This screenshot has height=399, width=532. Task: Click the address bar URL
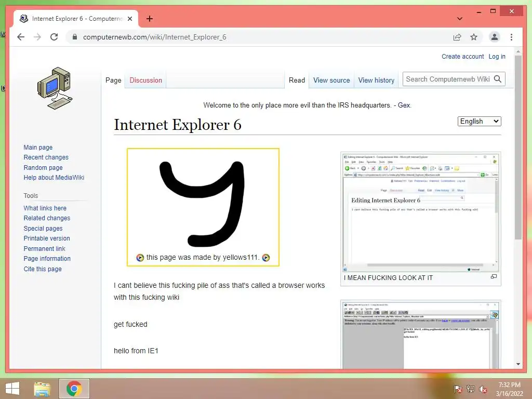tap(155, 37)
